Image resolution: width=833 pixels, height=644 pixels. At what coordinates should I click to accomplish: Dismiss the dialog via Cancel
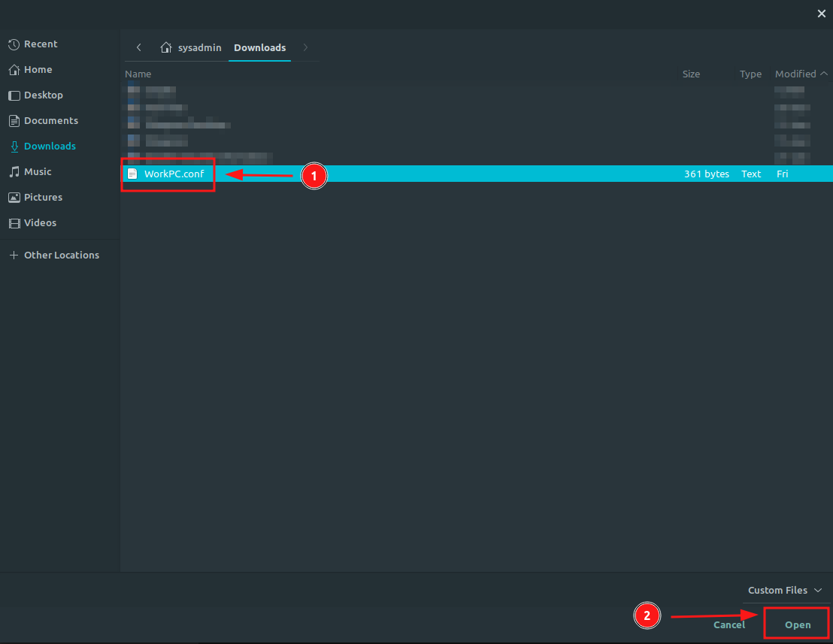pyautogui.click(x=728, y=624)
